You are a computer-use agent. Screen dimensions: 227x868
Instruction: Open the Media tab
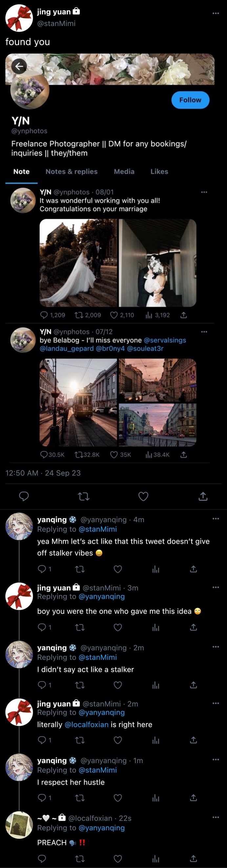[124, 172]
